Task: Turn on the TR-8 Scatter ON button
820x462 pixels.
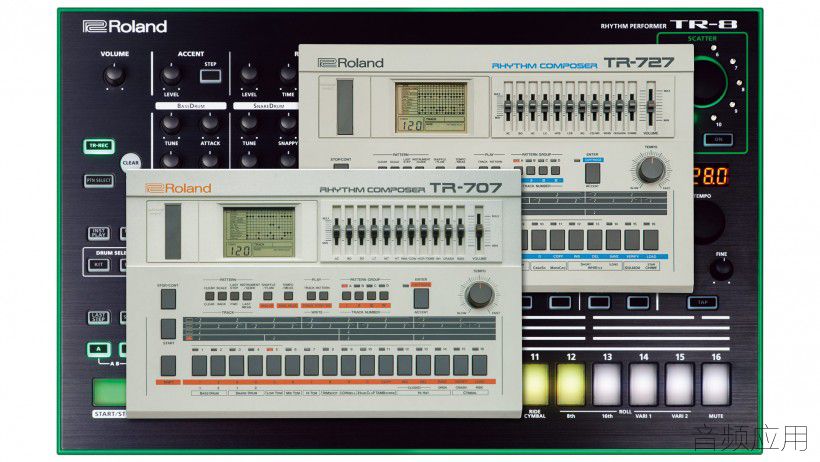Action: pyautogui.click(x=718, y=140)
